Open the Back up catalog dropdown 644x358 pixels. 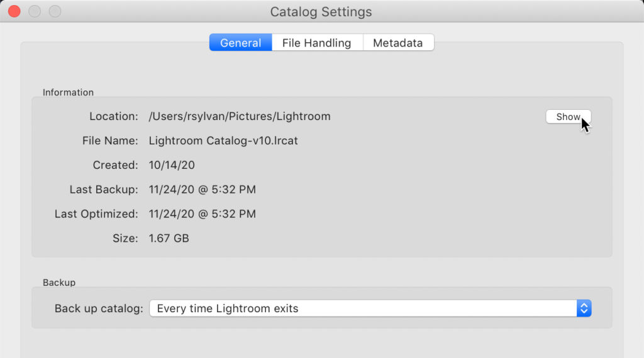(x=364, y=308)
